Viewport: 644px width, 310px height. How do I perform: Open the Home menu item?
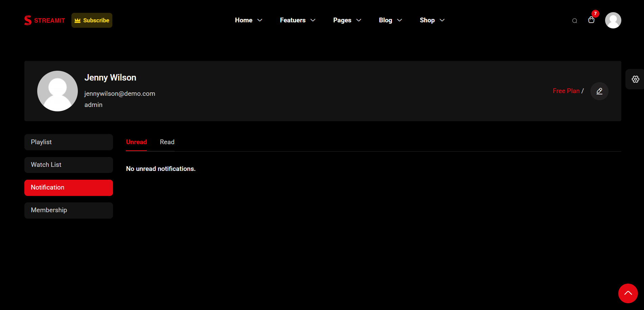pos(244,20)
